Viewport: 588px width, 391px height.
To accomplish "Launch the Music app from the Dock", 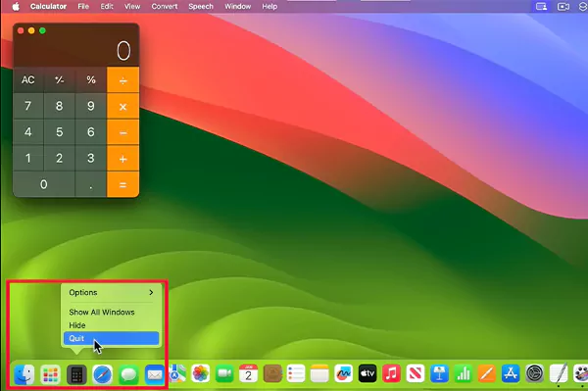I will (391, 373).
